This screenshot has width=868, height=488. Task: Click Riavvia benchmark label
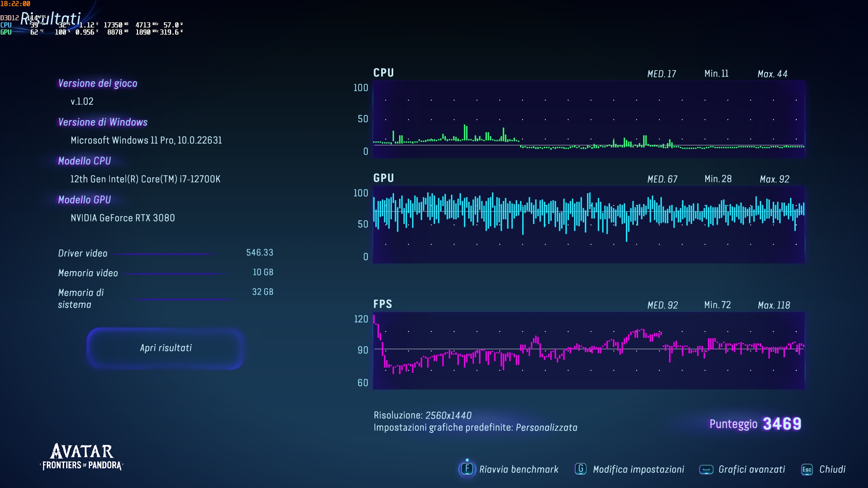pos(518,469)
